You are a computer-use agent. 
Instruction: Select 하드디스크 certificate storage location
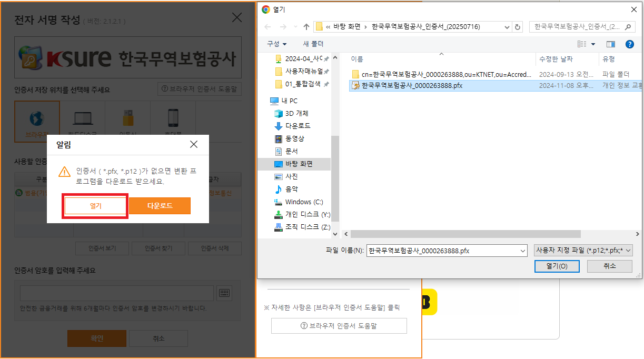tap(83, 122)
